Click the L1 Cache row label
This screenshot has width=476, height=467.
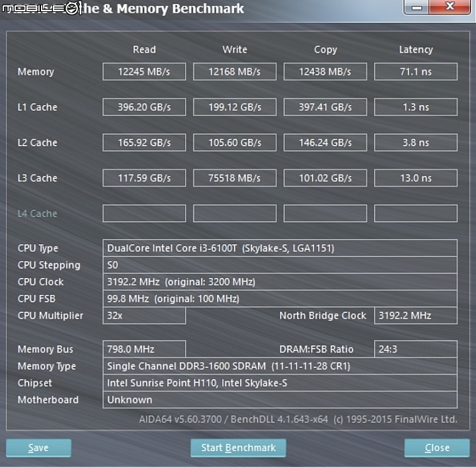coord(37,107)
